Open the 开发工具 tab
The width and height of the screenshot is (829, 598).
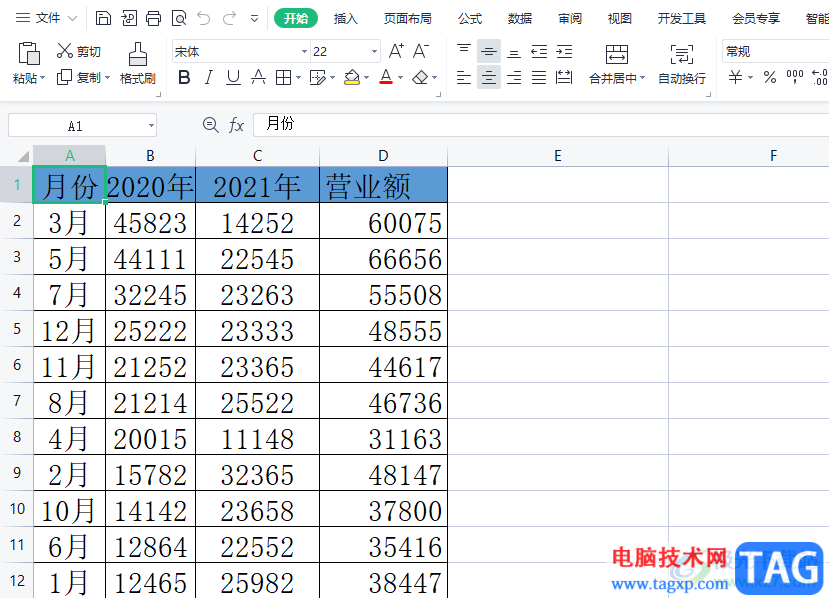681,19
